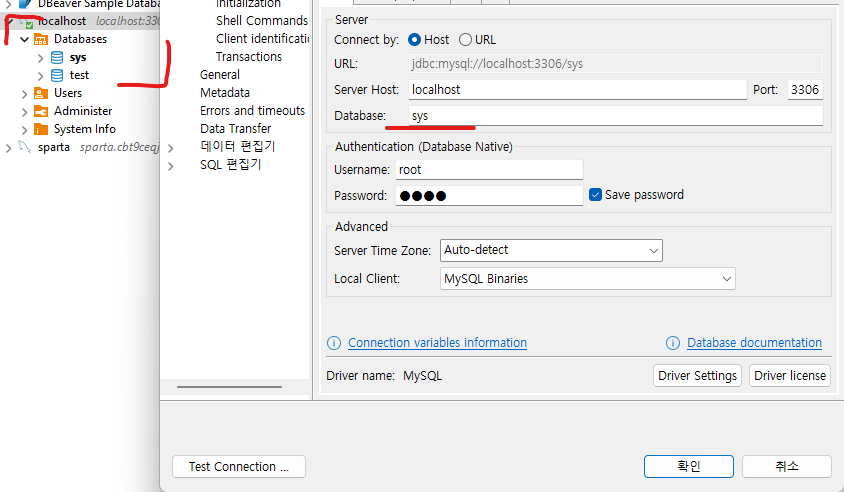Screen dimensions: 844x492
Task: Open the Database documentation link
Action: point(755,343)
